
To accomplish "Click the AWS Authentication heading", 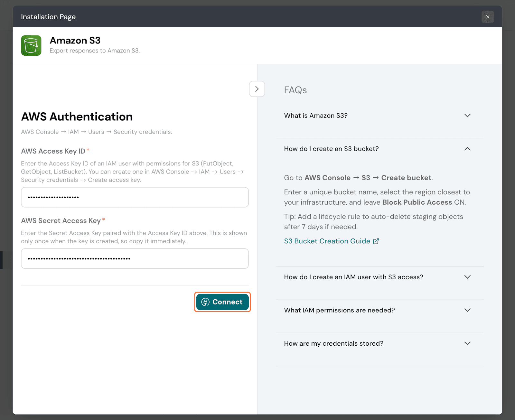I will coord(77,117).
